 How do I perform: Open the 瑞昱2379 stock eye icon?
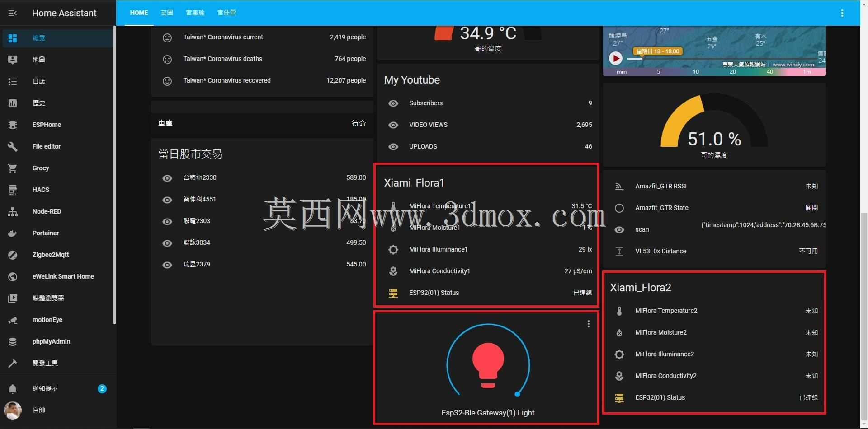coord(167,265)
